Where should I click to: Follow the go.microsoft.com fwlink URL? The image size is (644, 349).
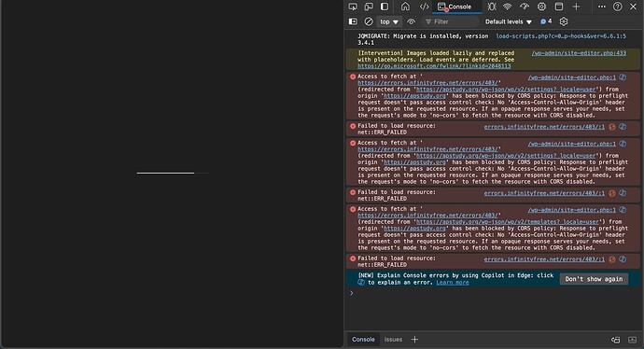pos(434,66)
